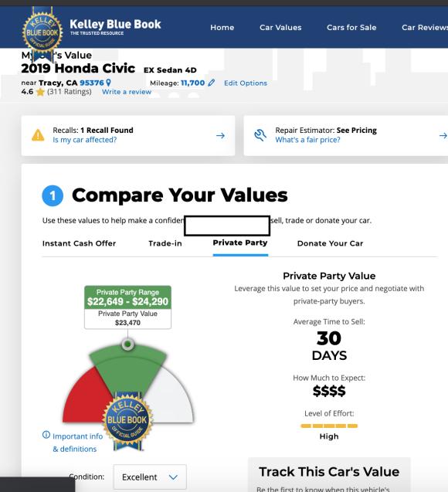
Task: Click the Private Party Range $22,649 - $24,290 label
Action: (x=127, y=297)
